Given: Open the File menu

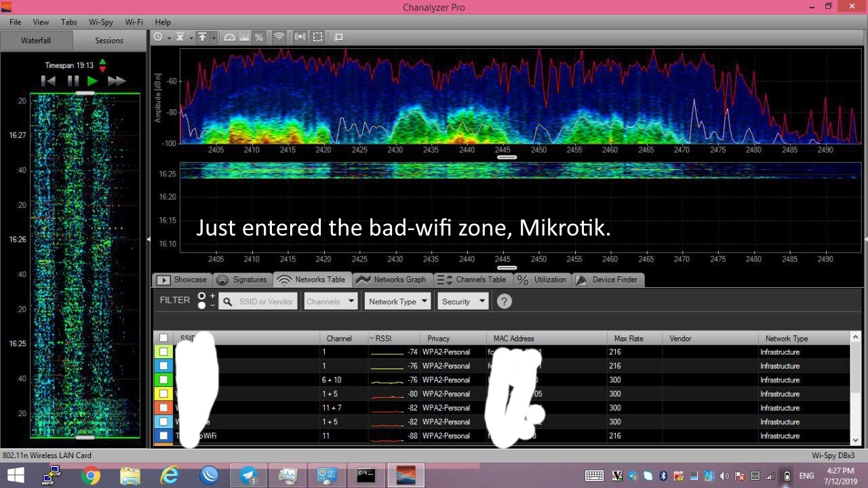Looking at the screenshot, I should point(15,22).
